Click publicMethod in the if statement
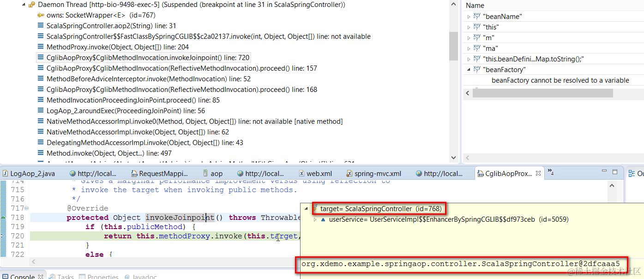Screen dimensions: 644x279 (x=155, y=227)
